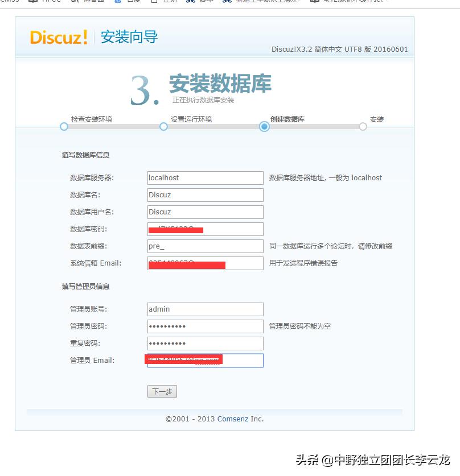The height and width of the screenshot is (476, 460).
Task: Open the Comsenz link in the footer
Action: [232, 419]
